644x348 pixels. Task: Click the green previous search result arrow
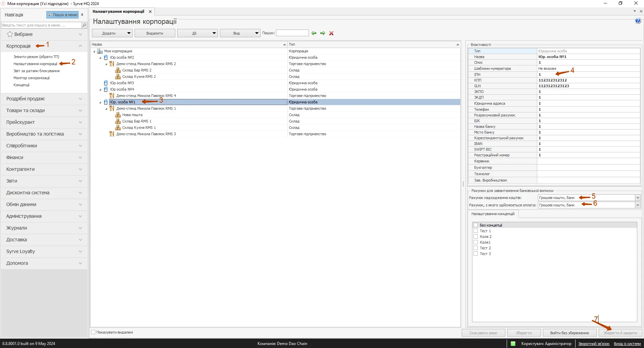[x=314, y=33]
